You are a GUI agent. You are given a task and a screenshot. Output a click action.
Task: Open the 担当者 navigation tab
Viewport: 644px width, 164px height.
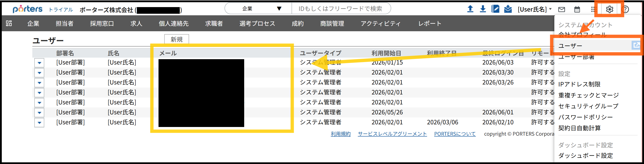click(x=64, y=23)
